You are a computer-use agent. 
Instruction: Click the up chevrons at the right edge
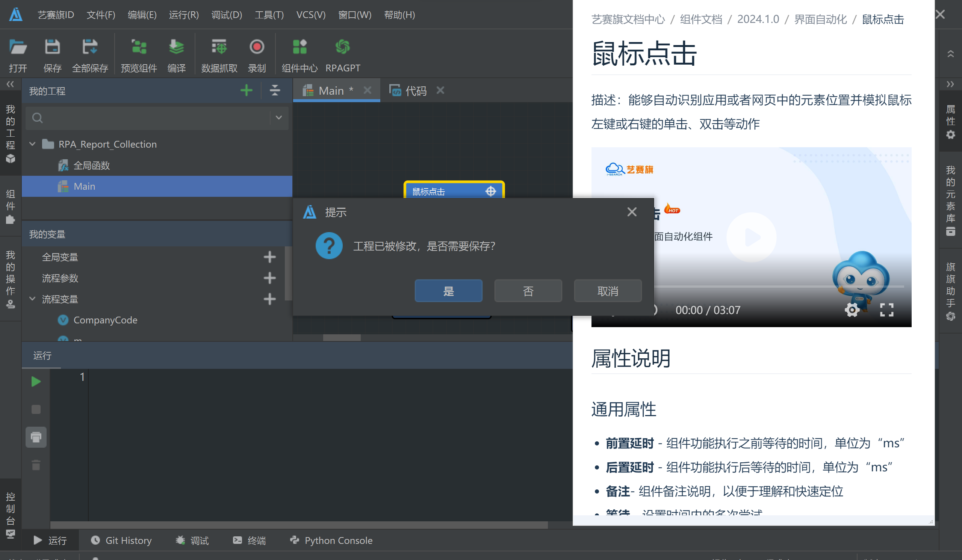point(951,54)
